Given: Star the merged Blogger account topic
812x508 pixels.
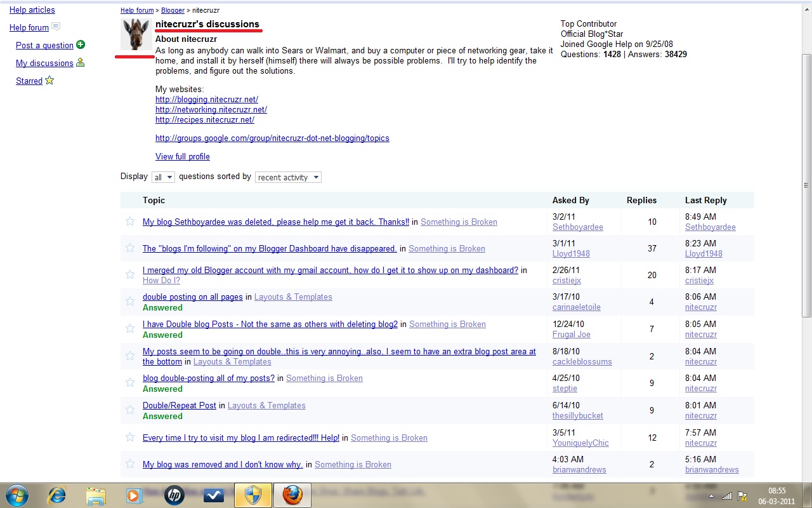Looking at the screenshot, I should point(130,274).
